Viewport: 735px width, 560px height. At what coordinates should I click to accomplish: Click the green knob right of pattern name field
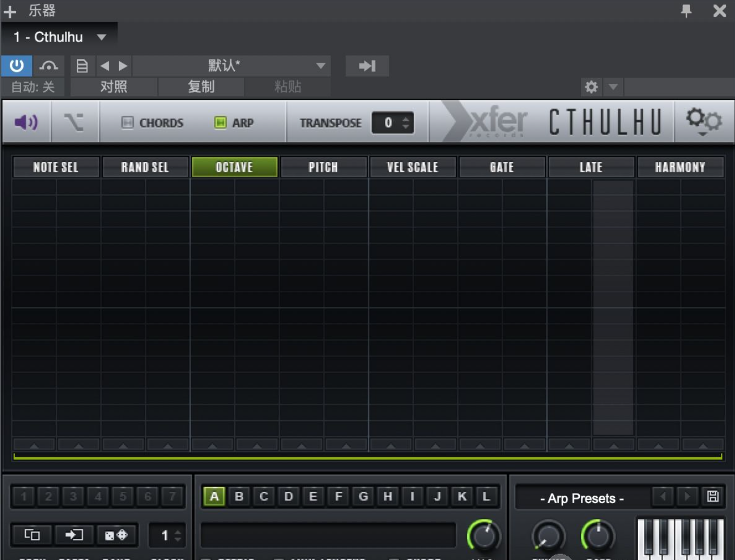(484, 536)
